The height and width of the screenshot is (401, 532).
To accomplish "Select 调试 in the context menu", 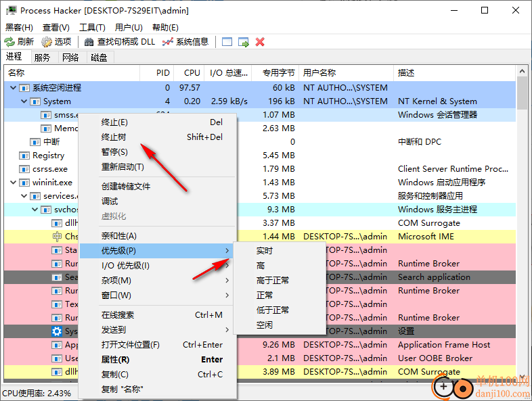I will coord(158,202).
